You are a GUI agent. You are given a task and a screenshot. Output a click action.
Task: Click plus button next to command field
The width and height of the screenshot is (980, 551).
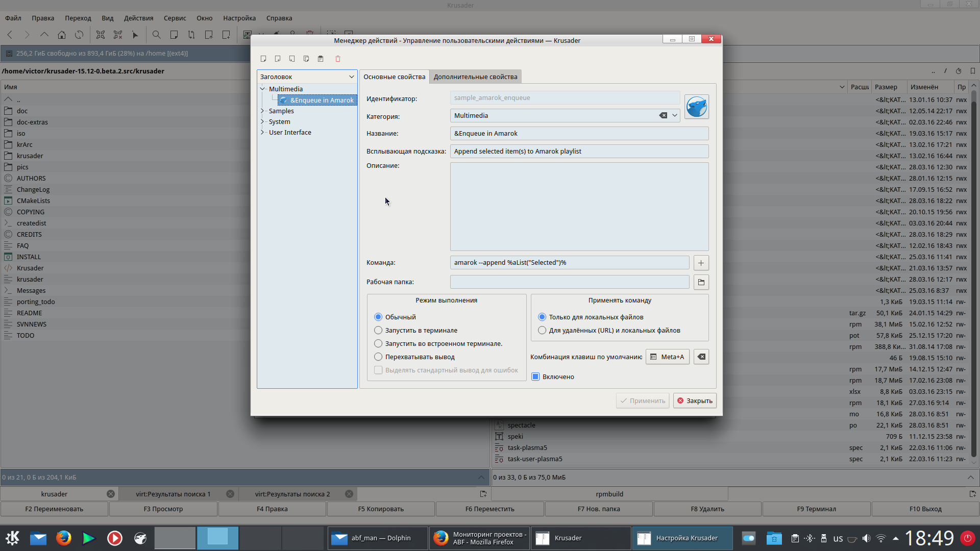(701, 263)
